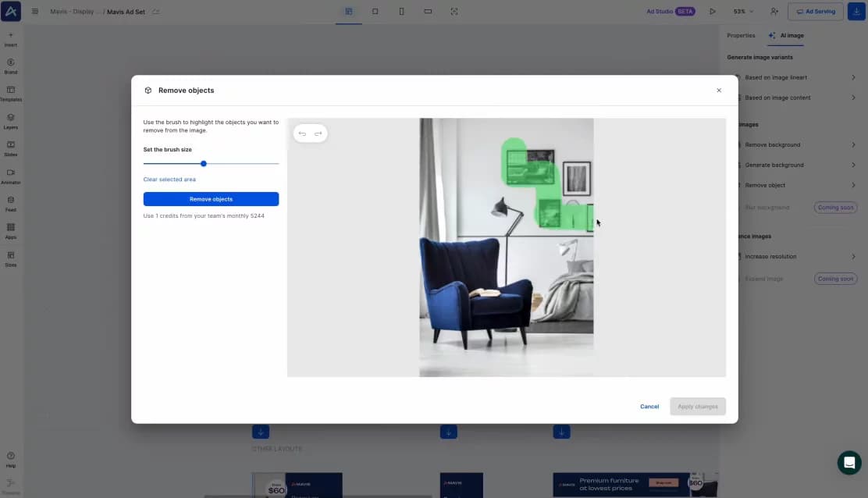Click the Clear selected area link
This screenshot has height=498, width=868.
click(169, 180)
